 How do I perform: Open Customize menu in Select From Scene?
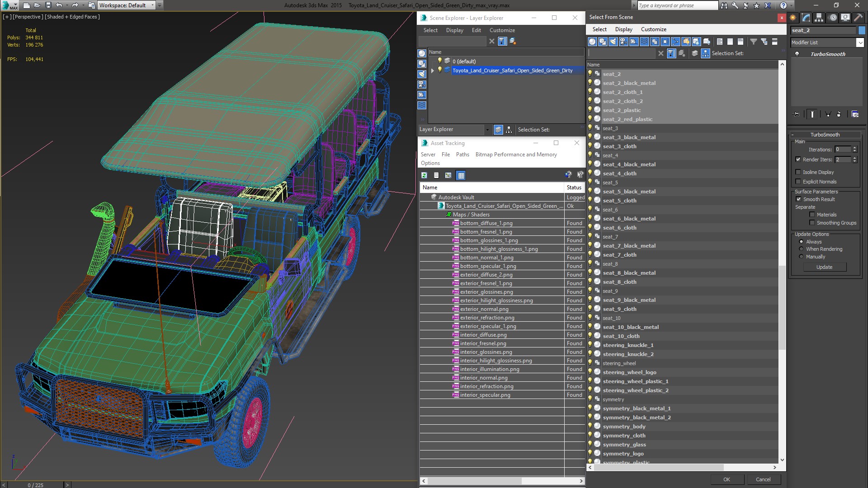click(654, 29)
